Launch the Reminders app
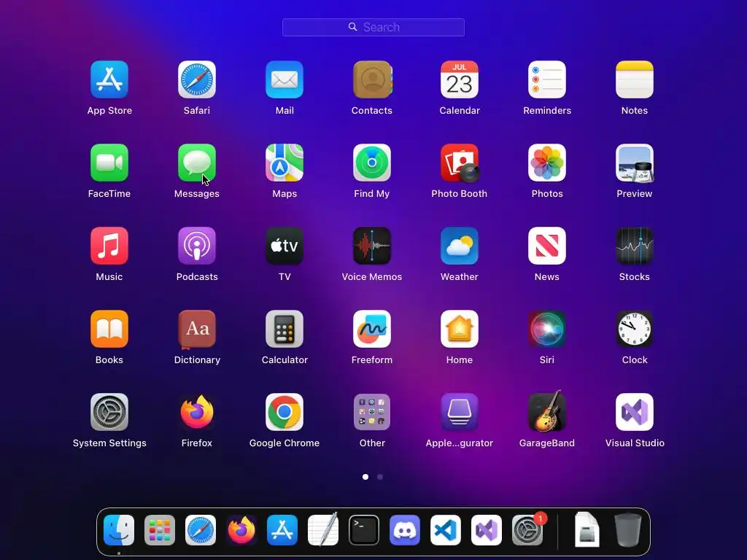 pos(547,79)
